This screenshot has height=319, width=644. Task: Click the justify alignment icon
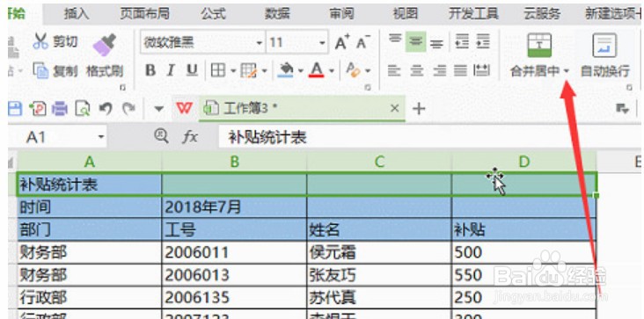(460, 70)
